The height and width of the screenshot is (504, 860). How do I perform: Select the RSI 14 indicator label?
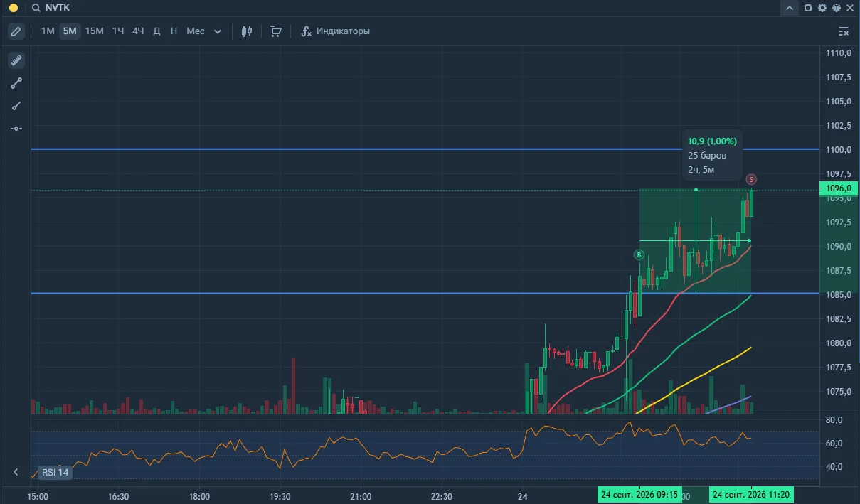click(55, 471)
